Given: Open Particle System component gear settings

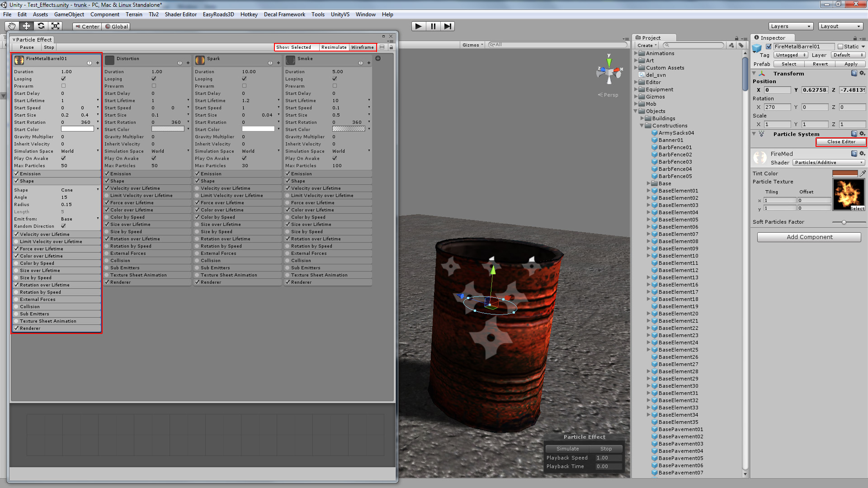Looking at the screenshot, I should [862, 134].
